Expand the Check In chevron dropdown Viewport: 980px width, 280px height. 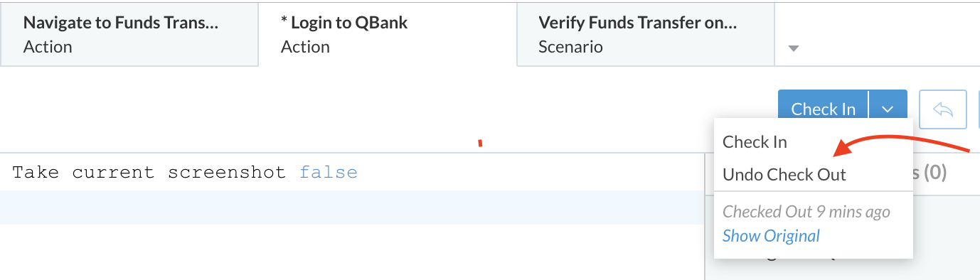(x=888, y=109)
